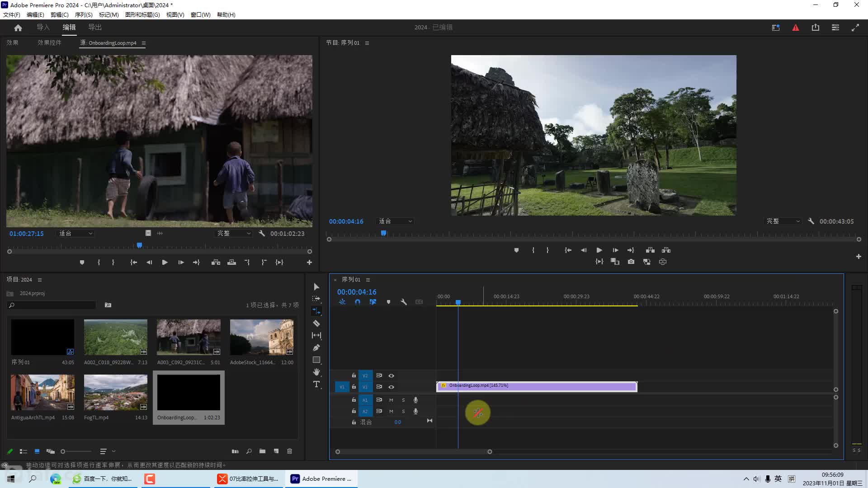The width and height of the screenshot is (868, 488).
Task: Toggle V2 track output eye
Action: (392, 376)
